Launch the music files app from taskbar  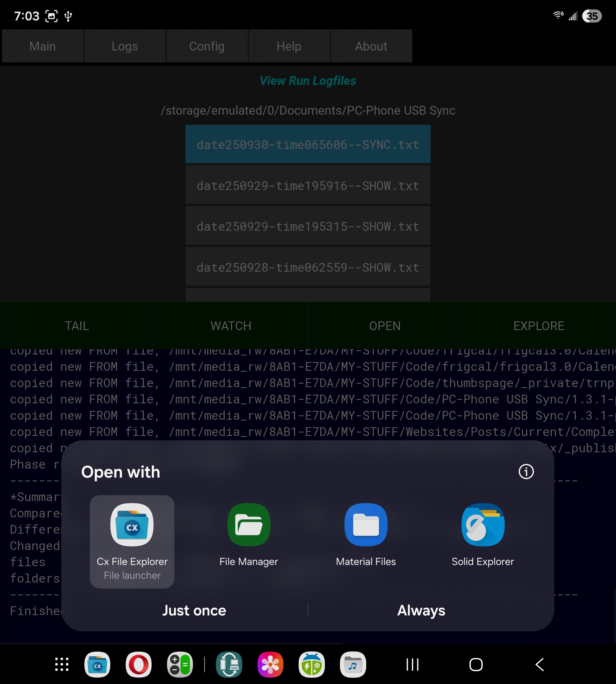(353, 664)
